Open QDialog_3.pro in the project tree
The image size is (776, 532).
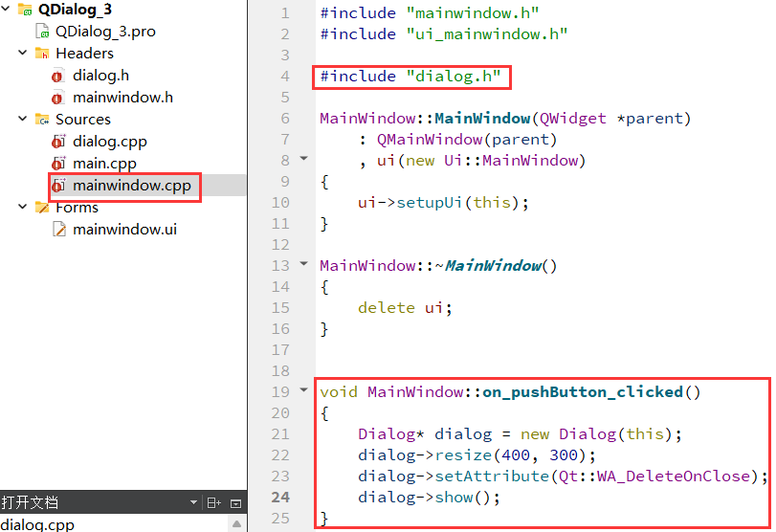click(x=105, y=32)
